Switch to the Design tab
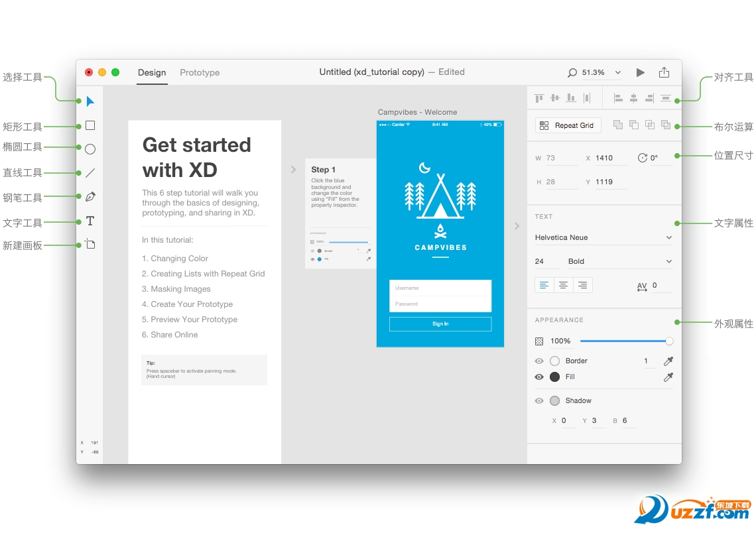Screen dimensions: 756x535 tap(152, 72)
